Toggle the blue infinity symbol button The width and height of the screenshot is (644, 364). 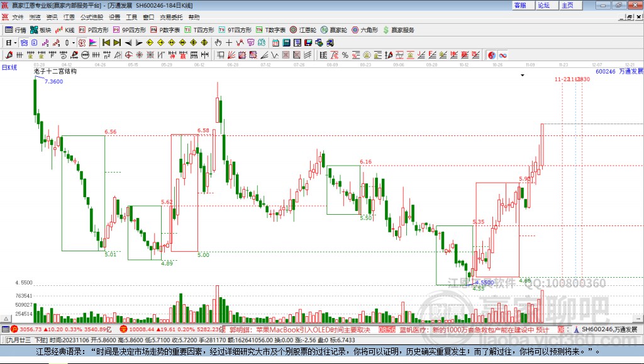pos(502,55)
